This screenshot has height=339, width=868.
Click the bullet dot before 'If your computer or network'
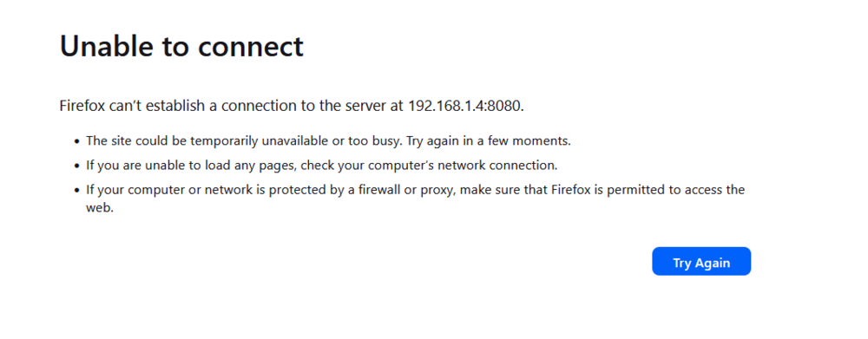pos(77,191)
